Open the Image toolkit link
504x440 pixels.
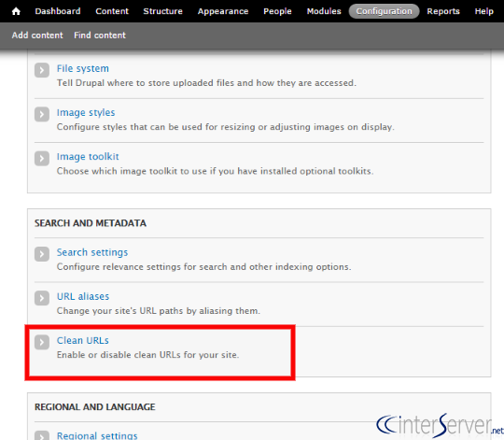click(x=88, y=157)
